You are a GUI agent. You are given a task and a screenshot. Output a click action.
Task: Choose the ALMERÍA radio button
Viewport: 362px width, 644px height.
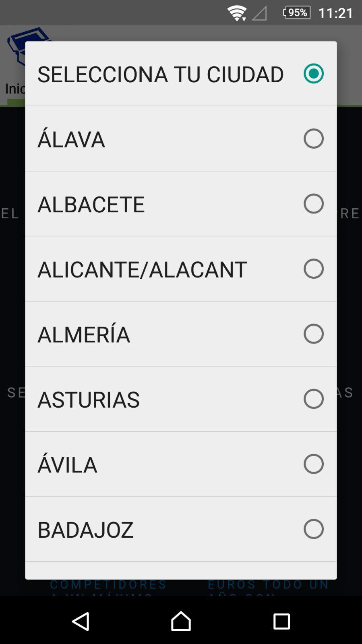tap(313, 334)
